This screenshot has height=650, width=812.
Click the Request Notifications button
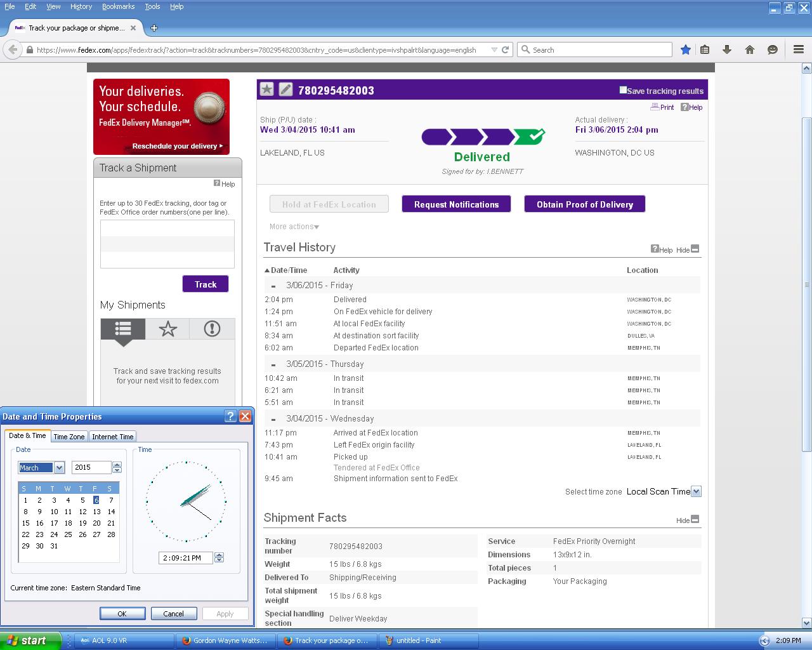coord(456,204)
